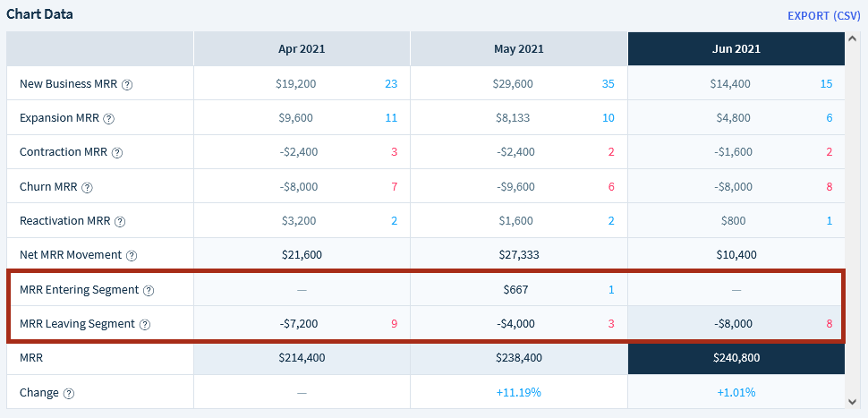Open the 3 contraction customers for Apr 2021
The width and height of the screenshot is (868, 418).
(394, 151)
